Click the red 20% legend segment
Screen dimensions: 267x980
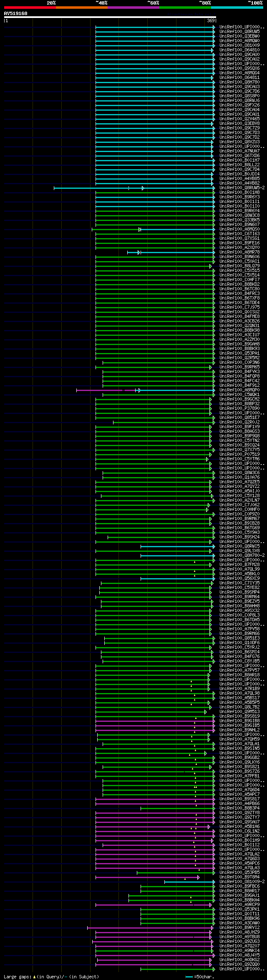coord(30,8)
